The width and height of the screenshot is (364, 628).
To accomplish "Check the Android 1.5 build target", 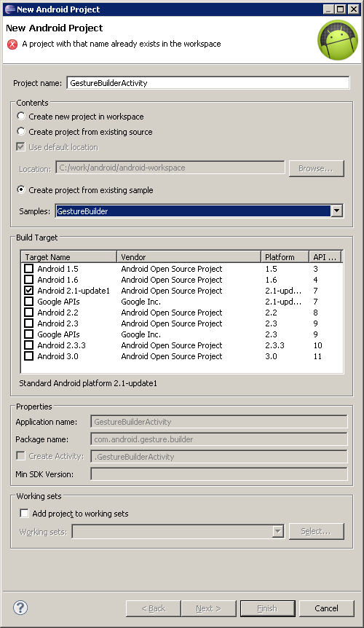I will [29, 269].
